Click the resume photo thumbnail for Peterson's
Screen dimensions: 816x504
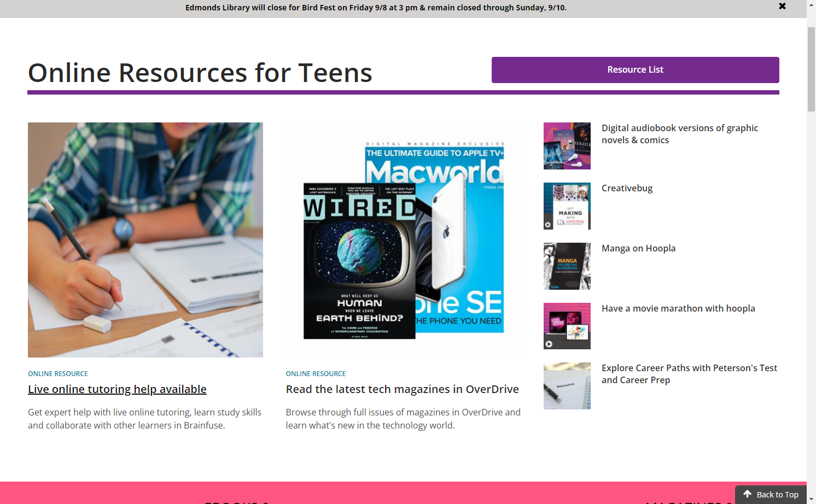(567, 386)
